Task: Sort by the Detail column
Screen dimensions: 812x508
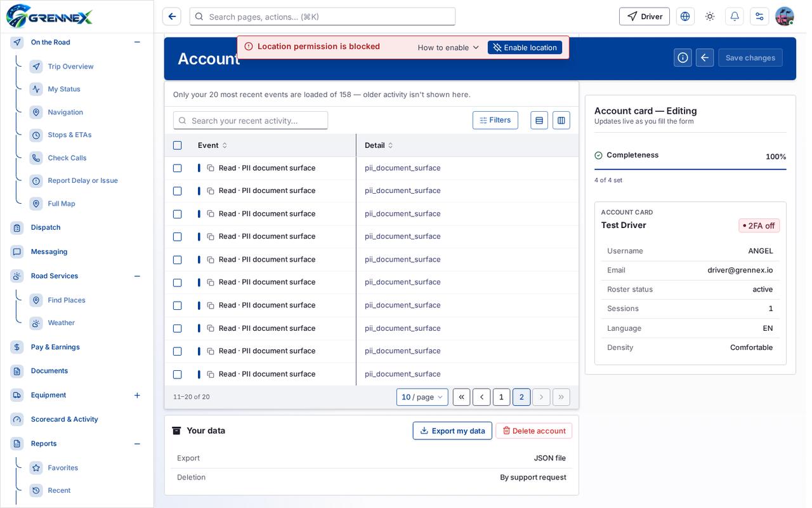Action: tap(379, 145)
